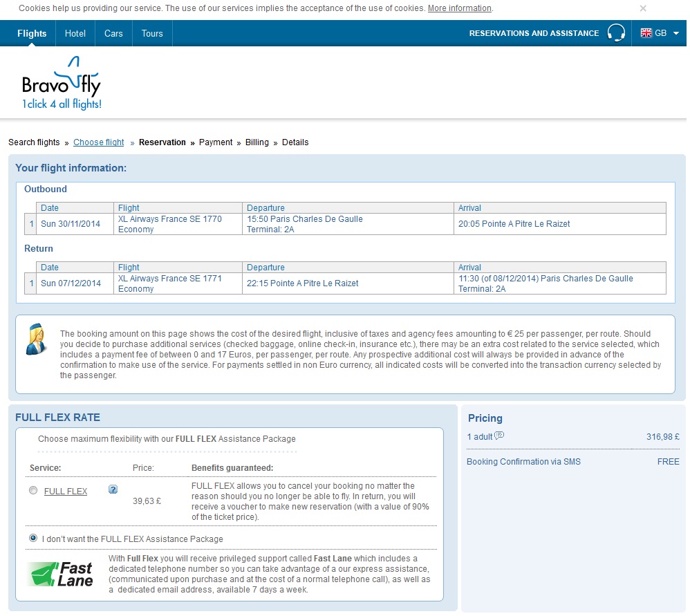Click the booking assistant avatar icon
Viewport: 690px width, 616px height.
(36, 339)
